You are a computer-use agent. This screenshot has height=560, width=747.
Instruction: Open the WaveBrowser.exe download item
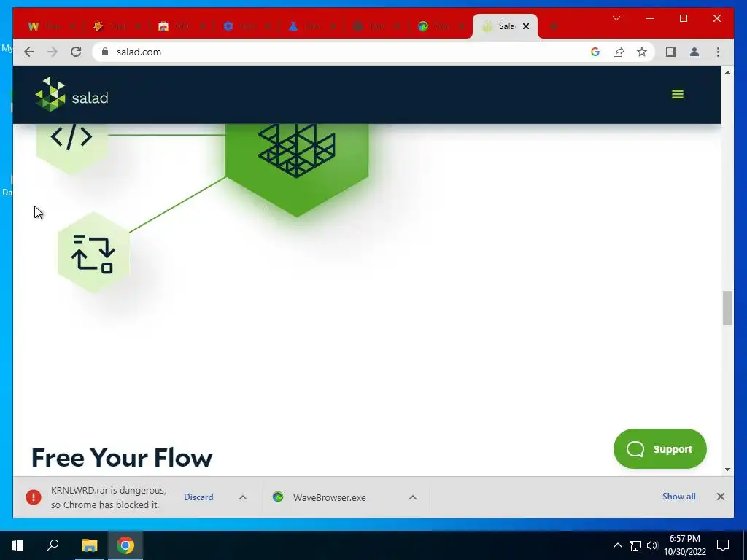pyautogui.click(x=329, y=497)
